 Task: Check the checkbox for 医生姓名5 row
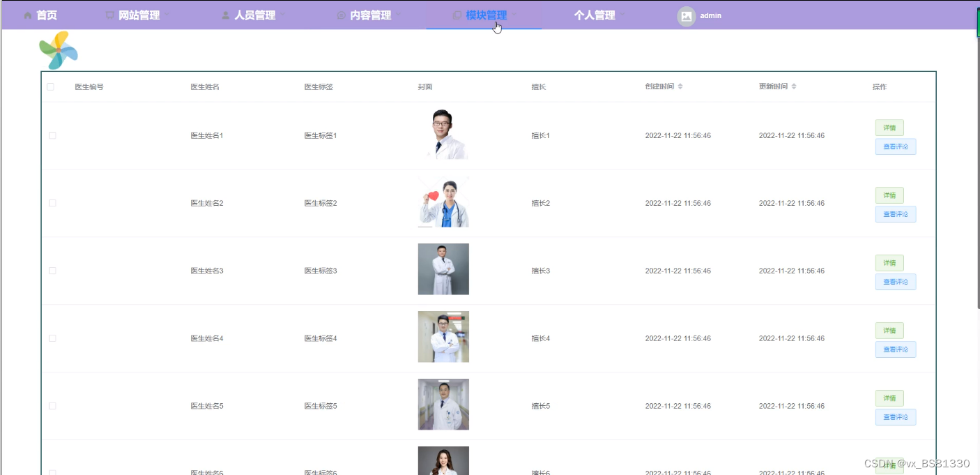(x=52, y=406)
